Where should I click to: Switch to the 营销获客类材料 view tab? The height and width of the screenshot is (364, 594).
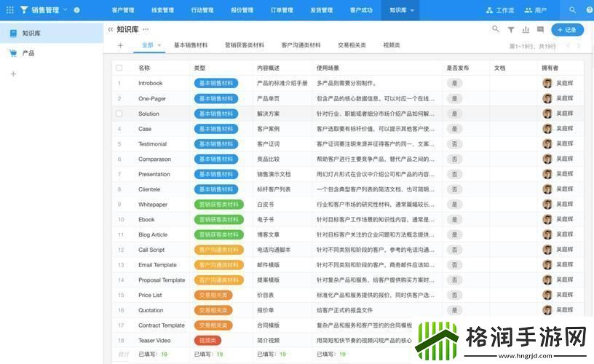pos(244,45)
